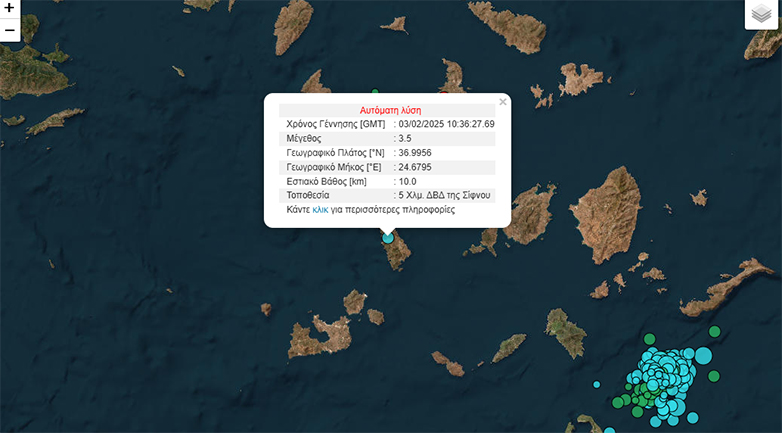Screen dimensions: 782x433
Task: Click the small isolated cyan marker left of cluster
Action: point(597,384)
